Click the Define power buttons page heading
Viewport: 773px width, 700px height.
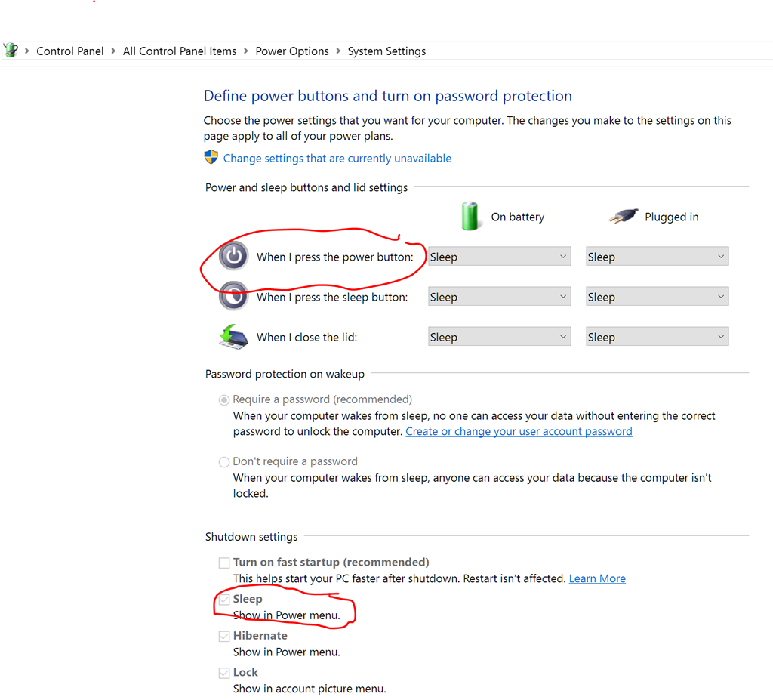(387, 96)
